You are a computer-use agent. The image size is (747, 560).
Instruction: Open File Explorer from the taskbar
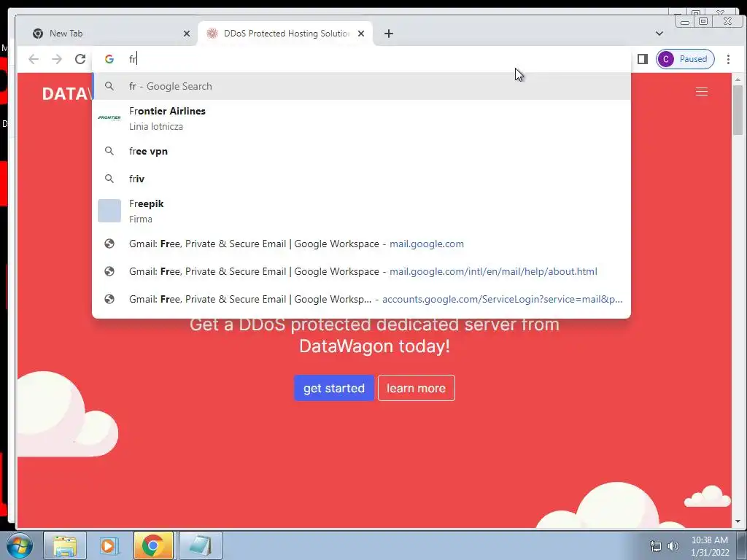click(65, 545)
